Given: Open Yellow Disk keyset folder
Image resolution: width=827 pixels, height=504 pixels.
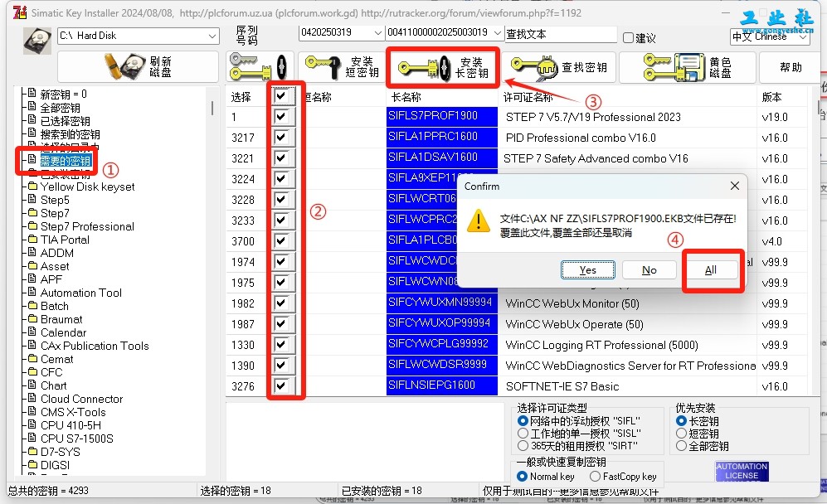Looking at the screenshot, I should (87, 187).
